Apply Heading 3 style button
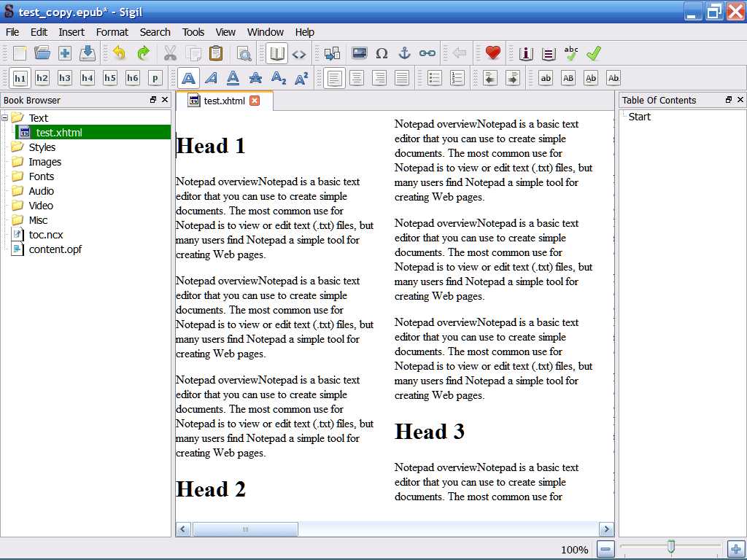 (65, 78)
